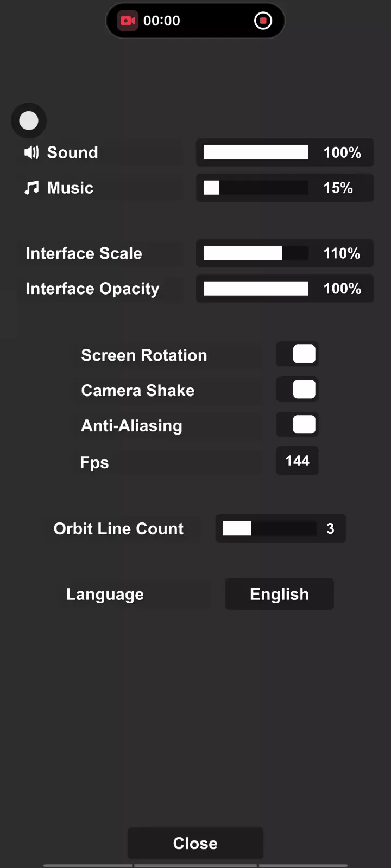Change the Fps value of 144
391x868 pixels.
(x=297, y=461)
